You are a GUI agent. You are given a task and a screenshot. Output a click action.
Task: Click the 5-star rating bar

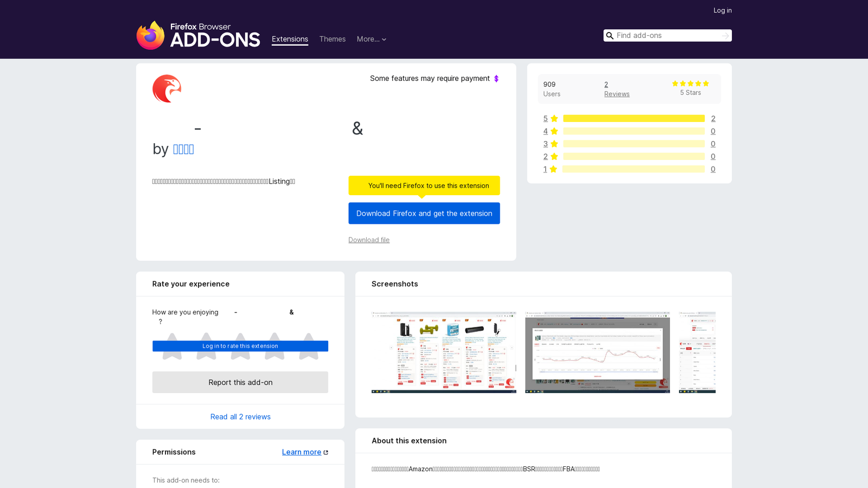click(x=634, y=119)
